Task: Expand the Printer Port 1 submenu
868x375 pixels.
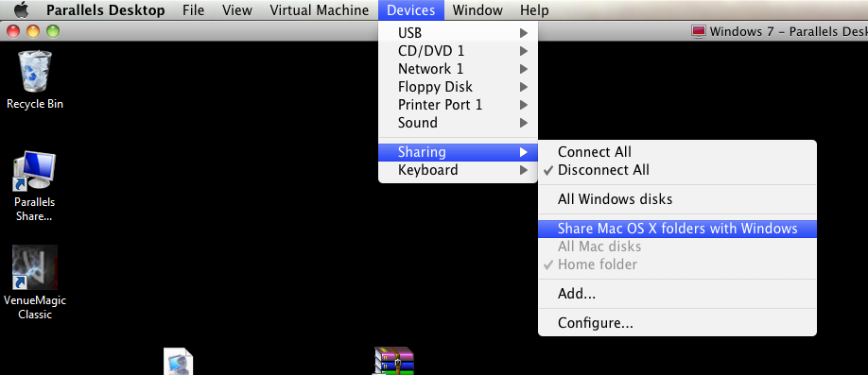Action: [x=458, y=105]
